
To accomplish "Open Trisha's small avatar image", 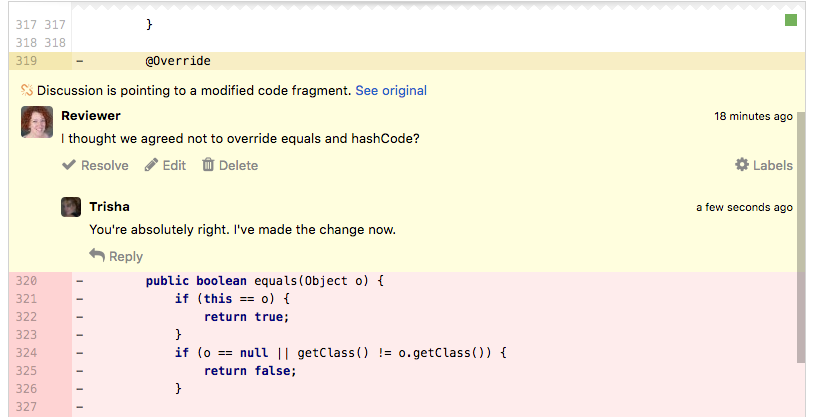I will click(x=71, y=207).
